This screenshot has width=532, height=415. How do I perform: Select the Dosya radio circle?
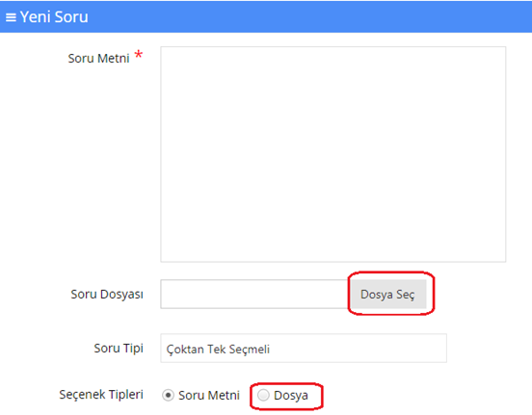click(263, 395)
